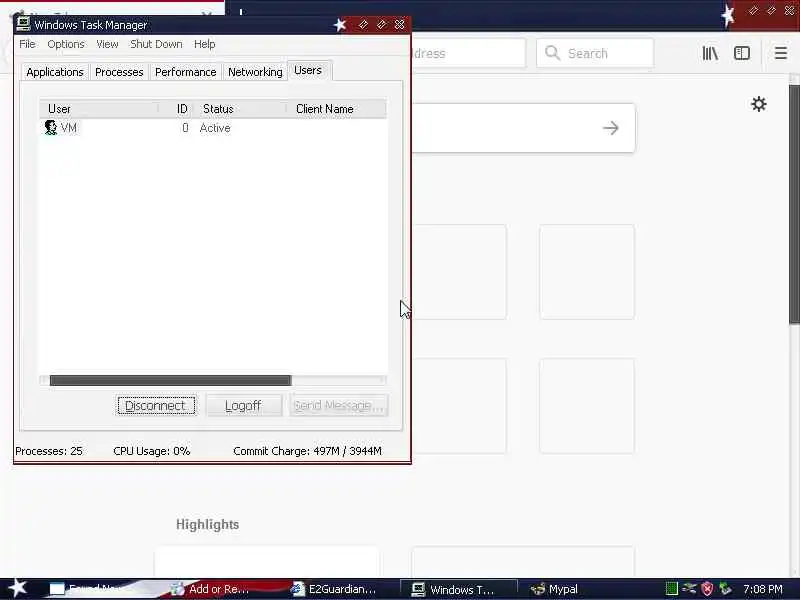The height and width of the screenshot is (600, 800).
Task: Click the Highlights heading on the new tab page
Action: [207, 524]
